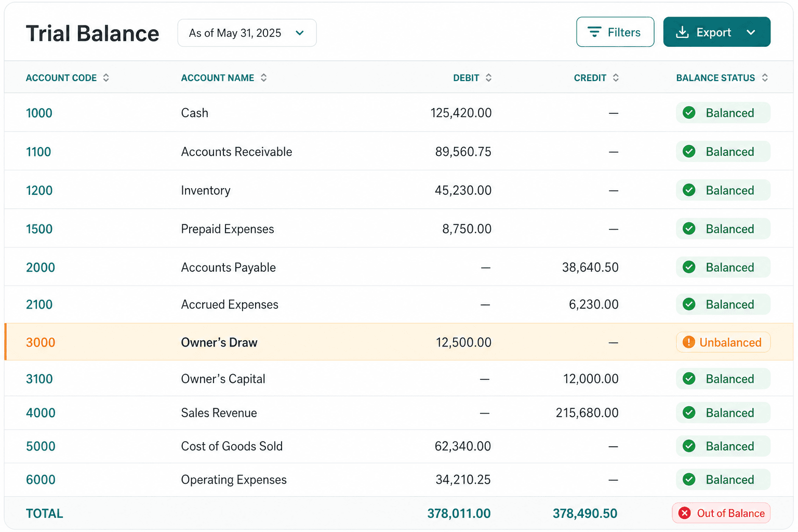Click the Out of Balance total badge
This screenshot has width=798, height=532.
click(x=721, y=513)
